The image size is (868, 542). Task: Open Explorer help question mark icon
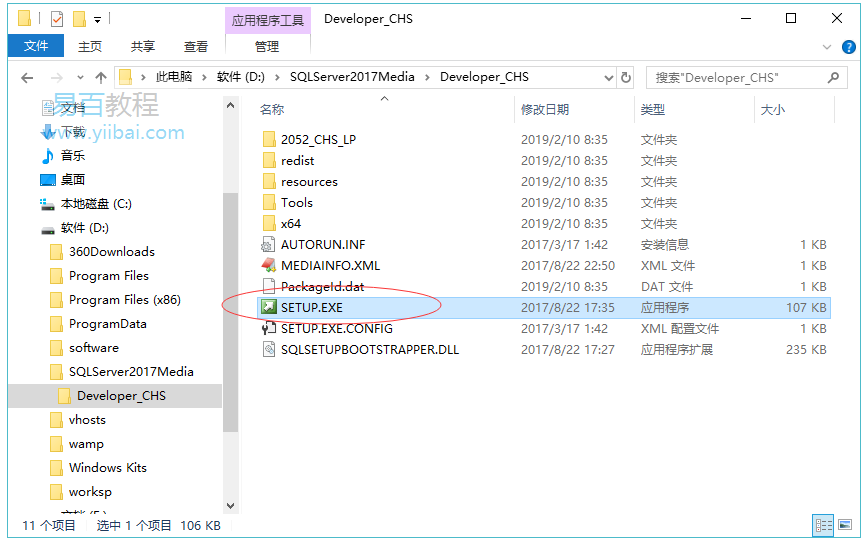pyautogui.click(x=849, y=47)
